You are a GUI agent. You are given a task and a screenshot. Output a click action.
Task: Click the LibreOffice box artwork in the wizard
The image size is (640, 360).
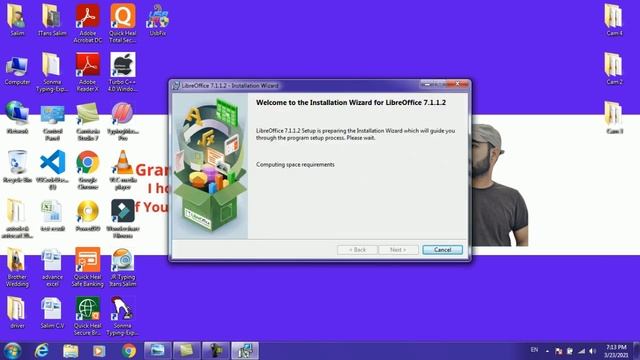tap(210, 166)
